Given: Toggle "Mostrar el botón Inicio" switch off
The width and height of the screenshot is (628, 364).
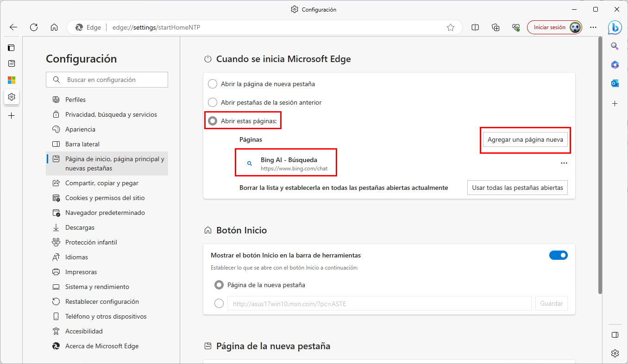Looking at the screenshot, I should pos(558,255).
